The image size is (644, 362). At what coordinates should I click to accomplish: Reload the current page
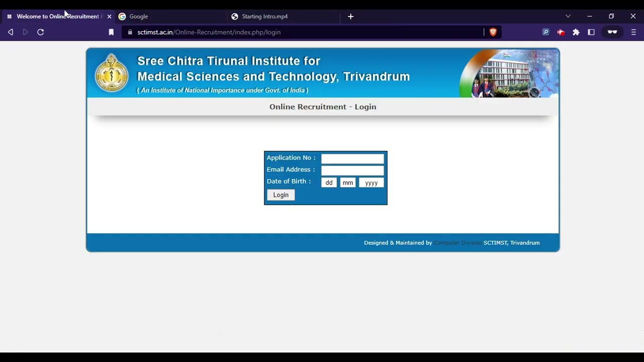pos(41,32)
